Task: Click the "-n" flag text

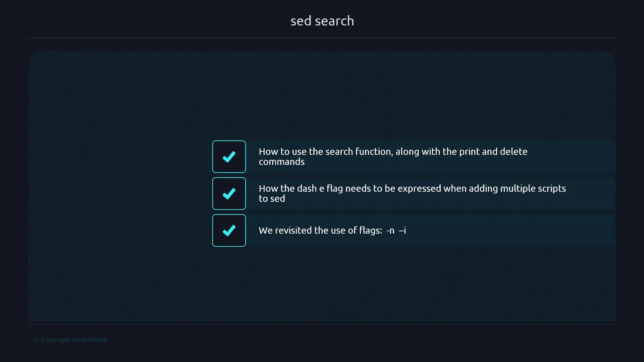Action: click(390, 230)
